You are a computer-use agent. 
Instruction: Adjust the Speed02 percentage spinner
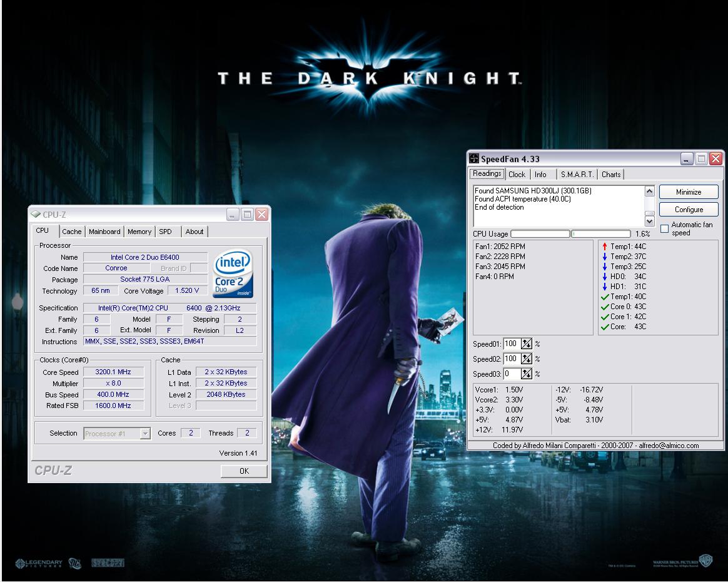(527, 359)
